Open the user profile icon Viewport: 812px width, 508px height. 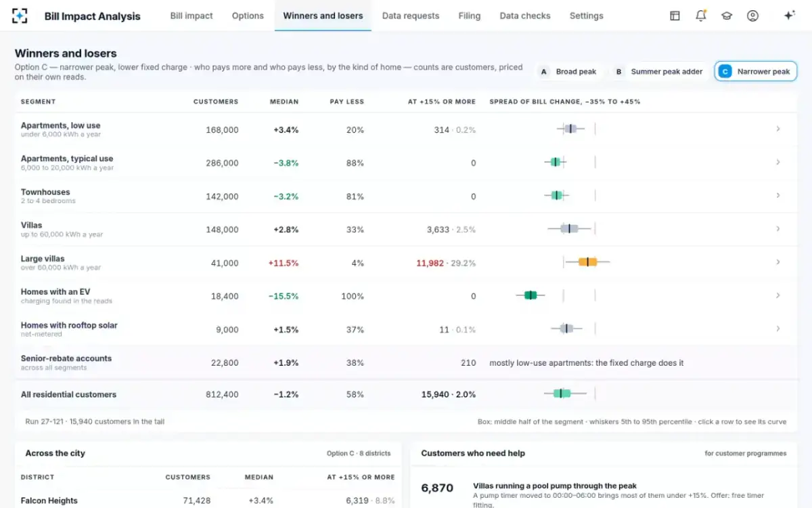(752, 16)
